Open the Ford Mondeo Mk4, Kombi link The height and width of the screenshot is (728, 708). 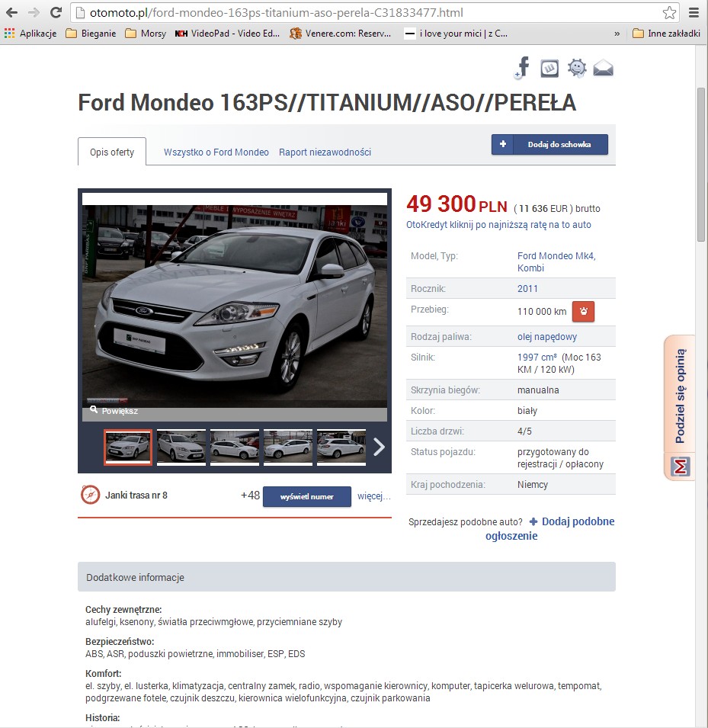pyautogui.click(x=556, y=262)
